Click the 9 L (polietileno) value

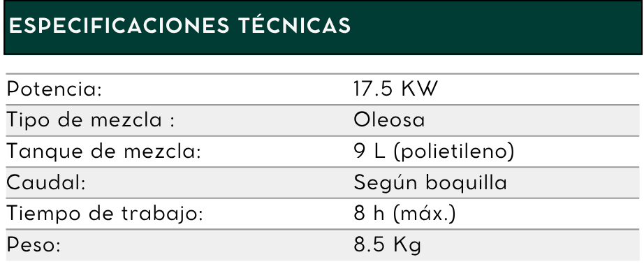pos(434,151)
